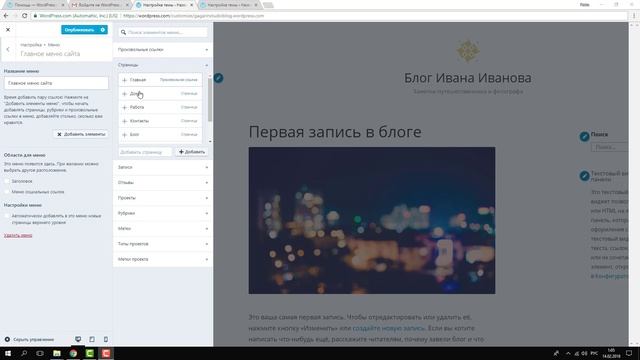Open a new browser tab

coord(268,5)
